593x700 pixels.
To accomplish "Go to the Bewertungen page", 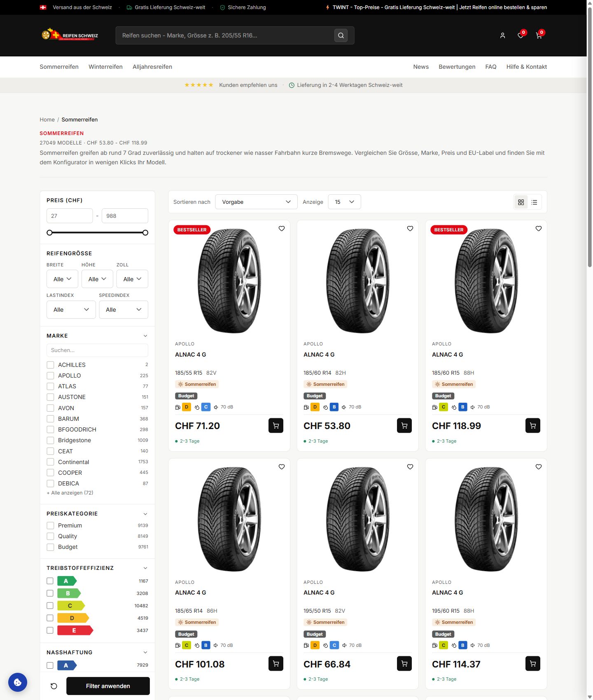I will click(x=457, y=67).
